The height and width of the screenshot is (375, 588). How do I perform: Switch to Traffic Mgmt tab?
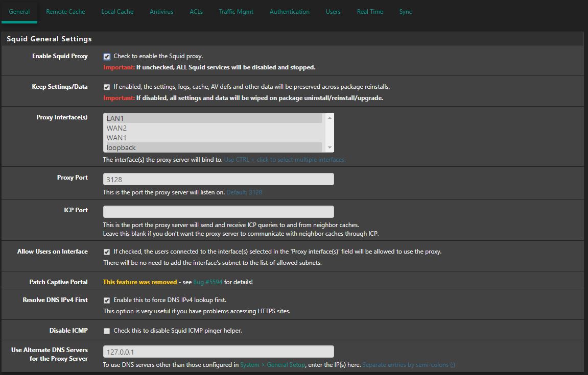pos(236,12)
